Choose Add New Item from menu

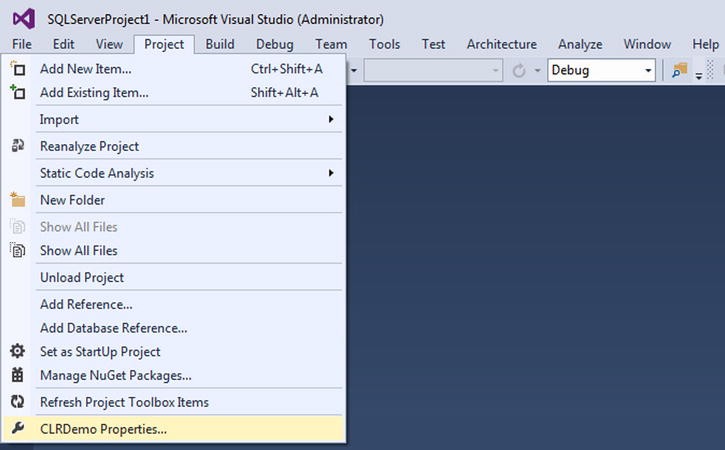(x=174, y=69)
